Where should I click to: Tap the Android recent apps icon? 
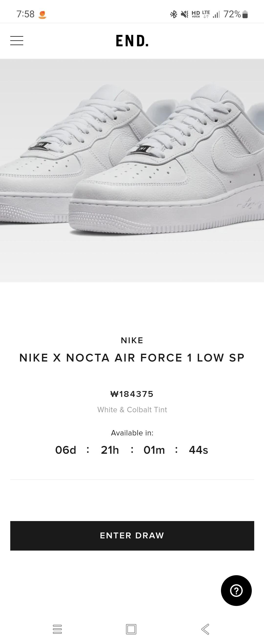coord(57,629)
